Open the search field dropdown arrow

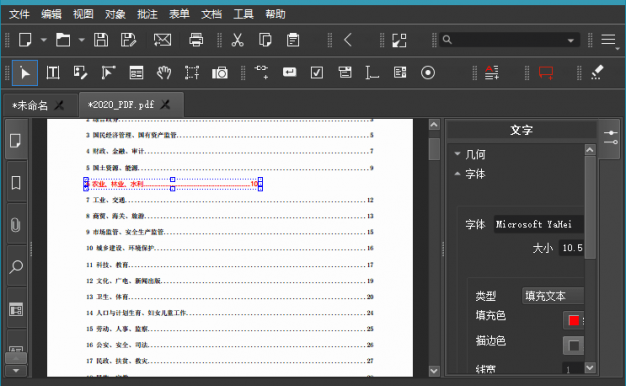tap(571, 40)
